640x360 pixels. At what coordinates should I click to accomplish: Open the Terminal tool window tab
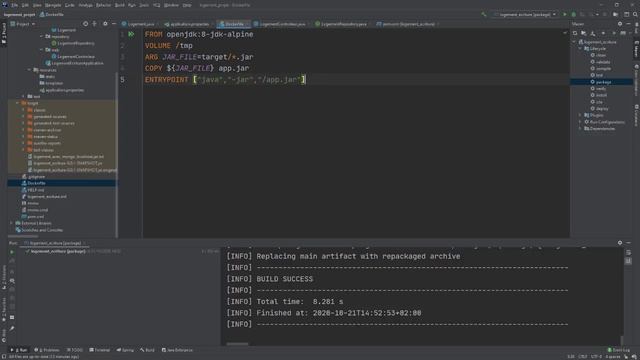click(x=100, y=350)
